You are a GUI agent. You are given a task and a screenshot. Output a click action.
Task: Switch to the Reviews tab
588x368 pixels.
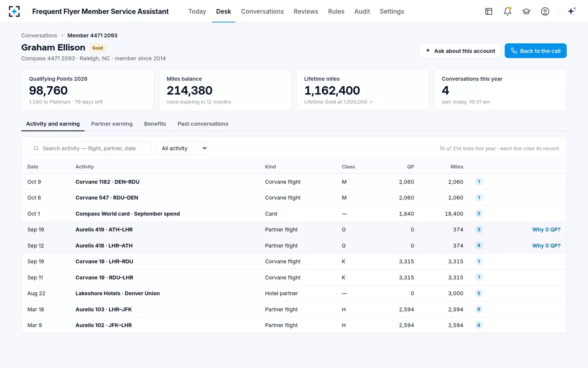click(306, 11)
